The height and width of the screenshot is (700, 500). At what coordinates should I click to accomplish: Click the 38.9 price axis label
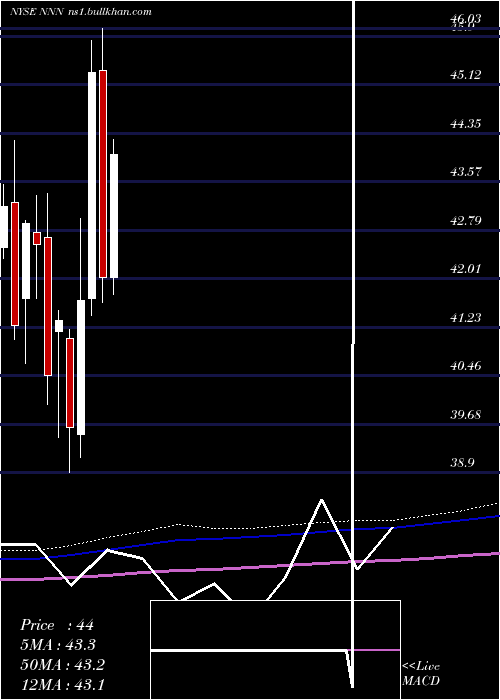pos(462,463)
